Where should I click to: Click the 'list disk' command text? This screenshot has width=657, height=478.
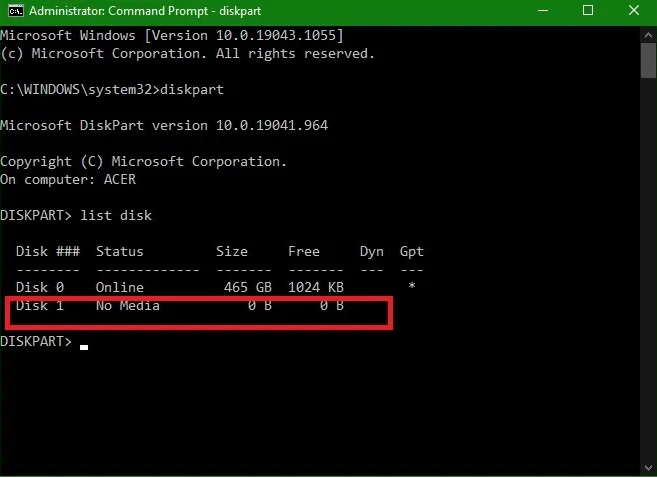coord(116,215)
